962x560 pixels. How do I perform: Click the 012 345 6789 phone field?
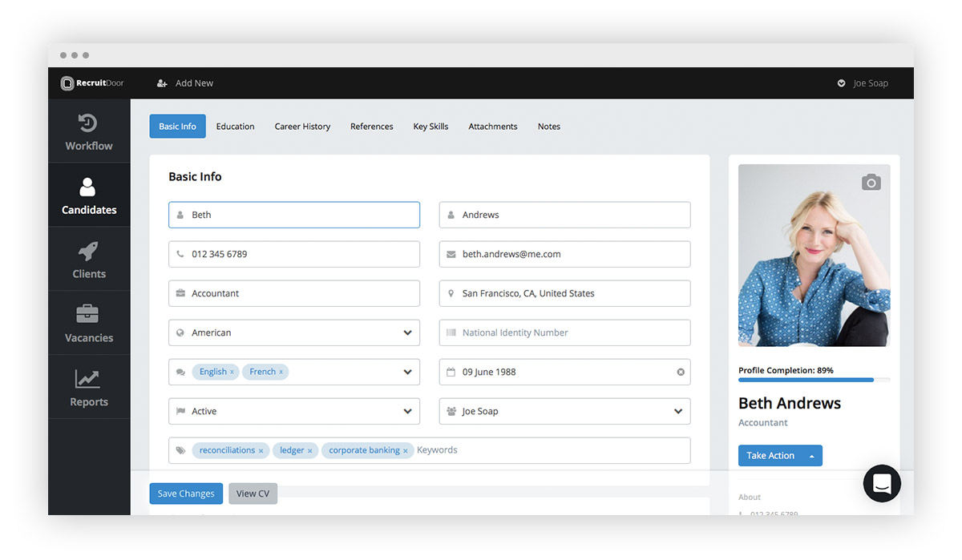(294, 254)
